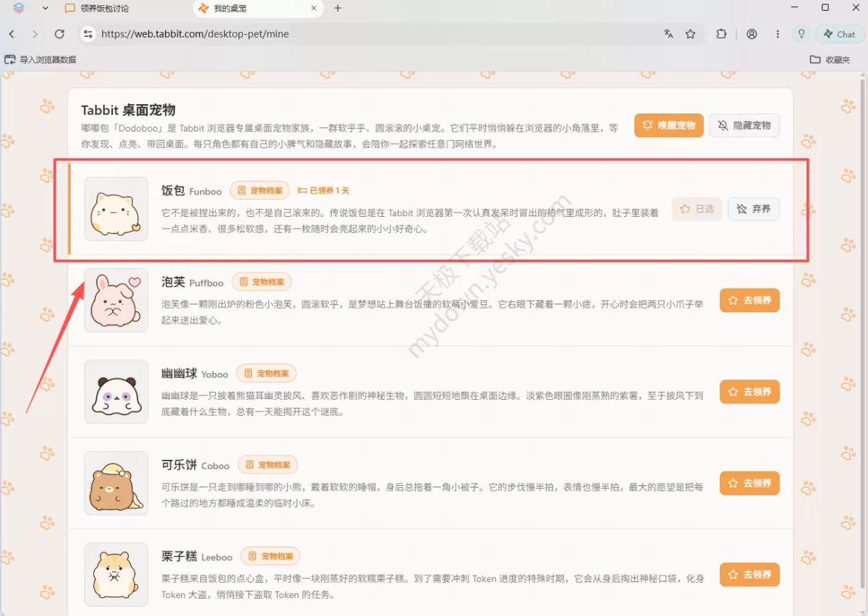Click the 栗子糕 Leeboo name text
This screenshot has height=616, width=868.
(x=197, y=556)
